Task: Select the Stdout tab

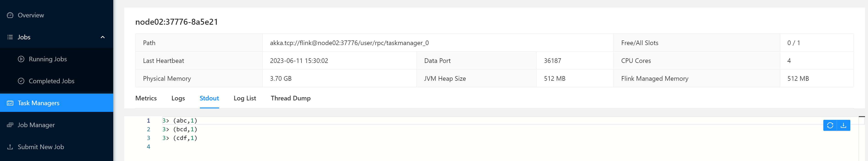Action: point(209,98)
